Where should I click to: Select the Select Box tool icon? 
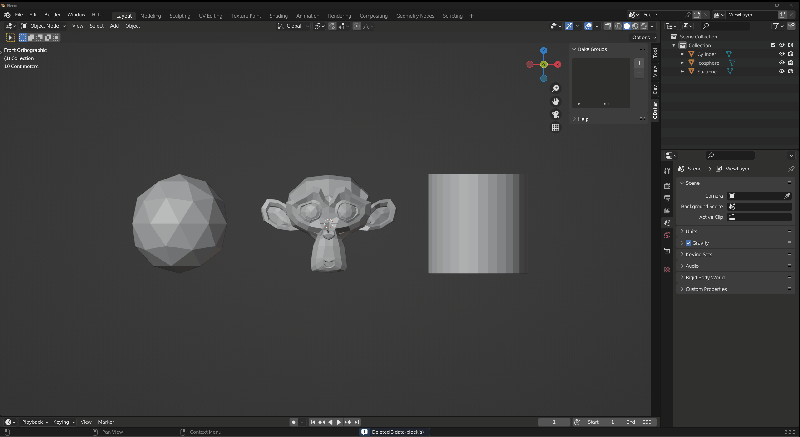pos(10,37)
